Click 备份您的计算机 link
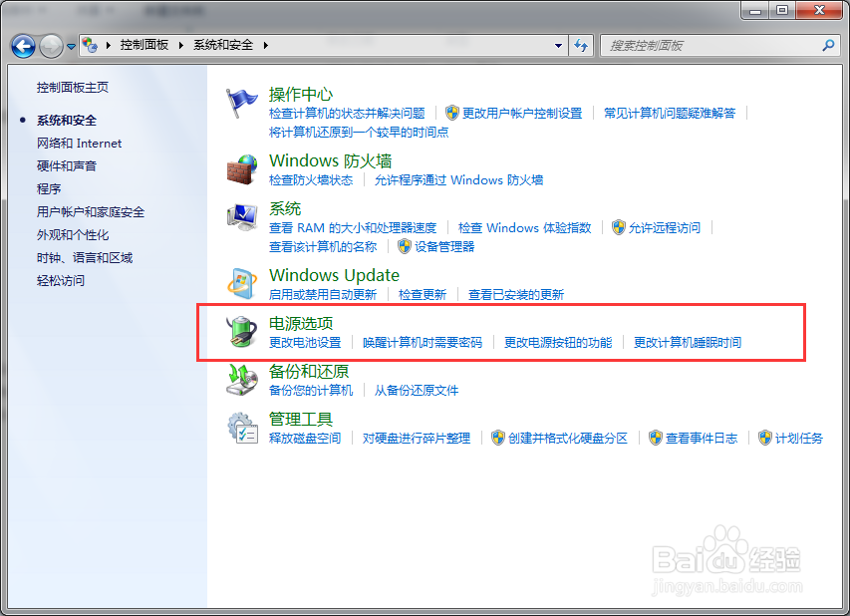This screenshot has width=850, height=616. pos(311,391)
